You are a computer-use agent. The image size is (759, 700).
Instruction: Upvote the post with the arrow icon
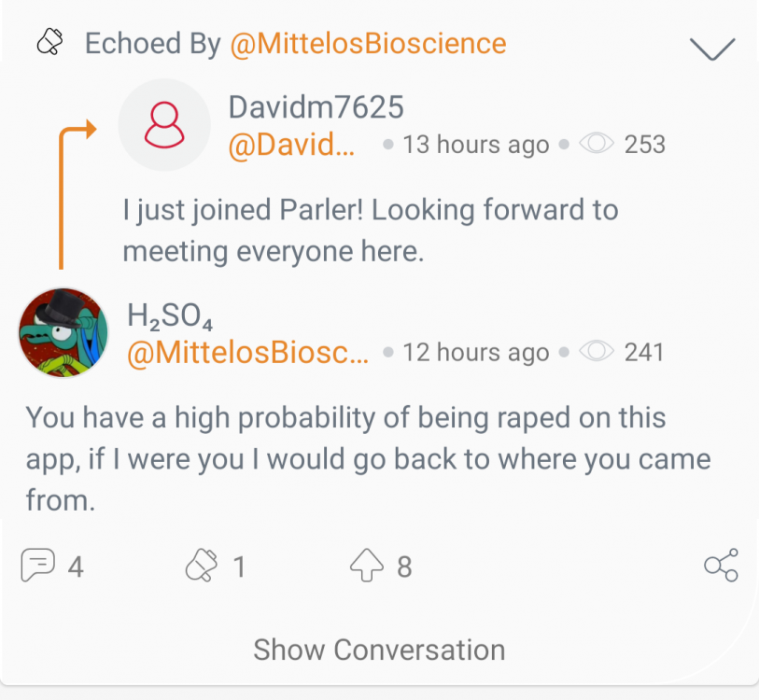[367, 566]
